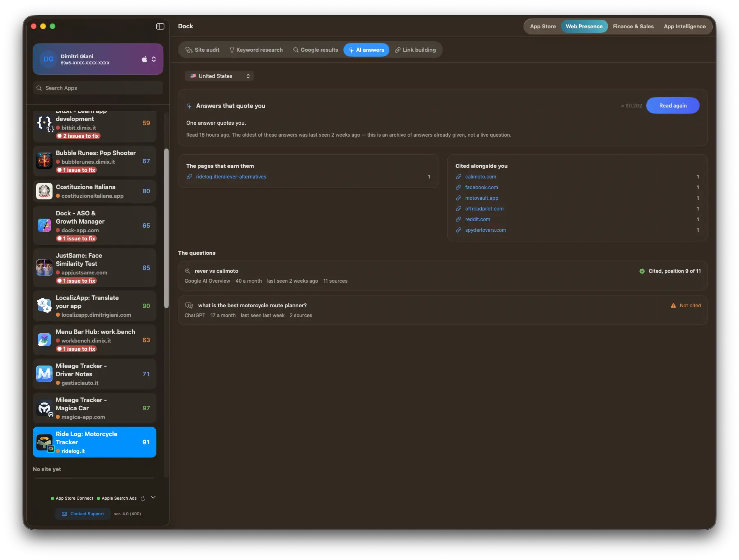Select the AI answers tab

click(366, 50)
